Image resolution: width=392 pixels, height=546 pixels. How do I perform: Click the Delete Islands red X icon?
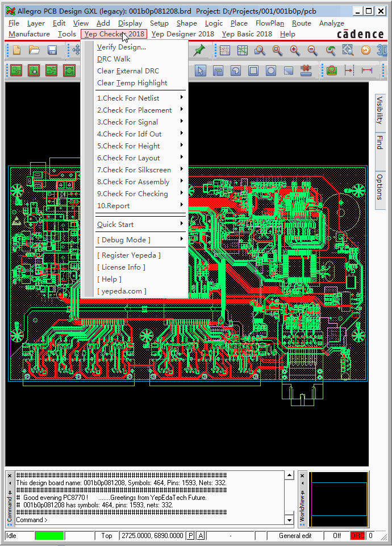(306, 71)
